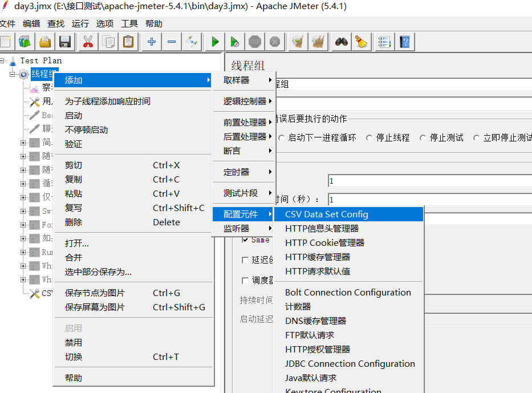Click the Copy toolbar icon

108,42
